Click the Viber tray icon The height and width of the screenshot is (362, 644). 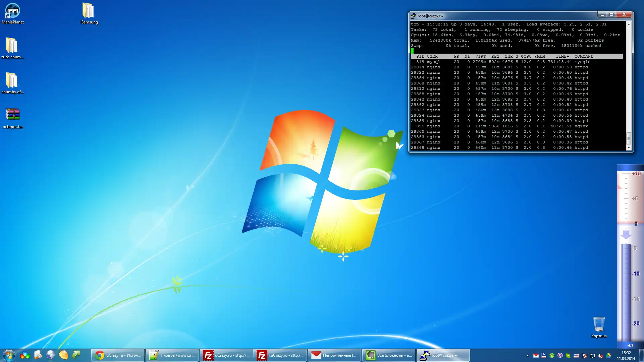[560, 356]
